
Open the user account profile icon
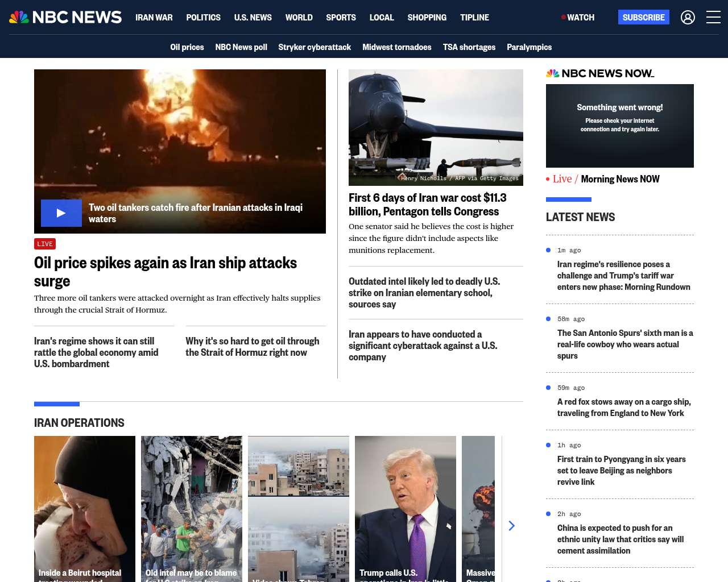coord(688,18)
